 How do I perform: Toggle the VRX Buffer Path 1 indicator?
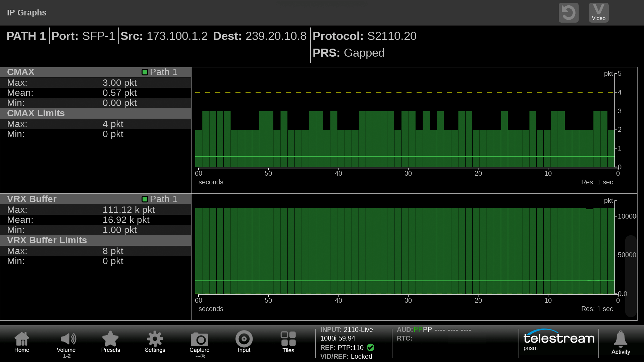[145, 199]
